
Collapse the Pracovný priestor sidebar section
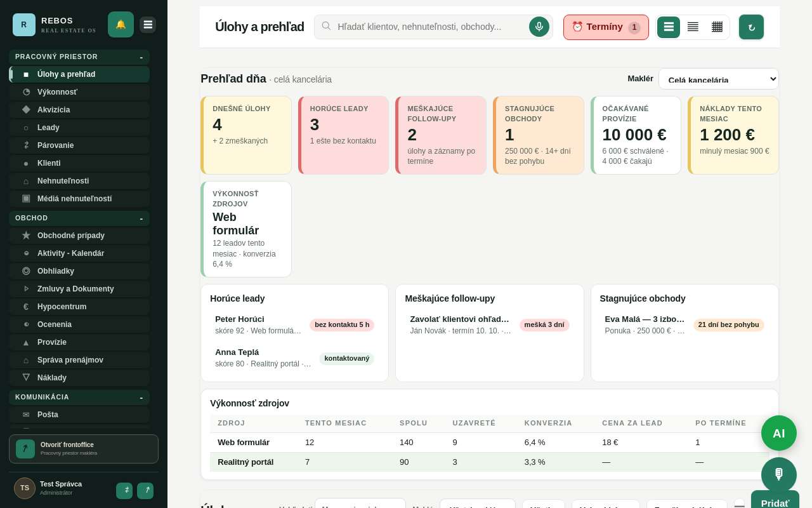coord(79,57)
